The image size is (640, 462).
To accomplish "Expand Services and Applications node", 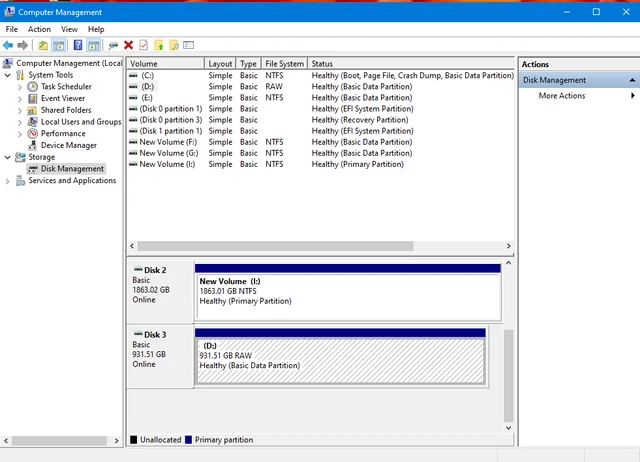I will point(8,181).
